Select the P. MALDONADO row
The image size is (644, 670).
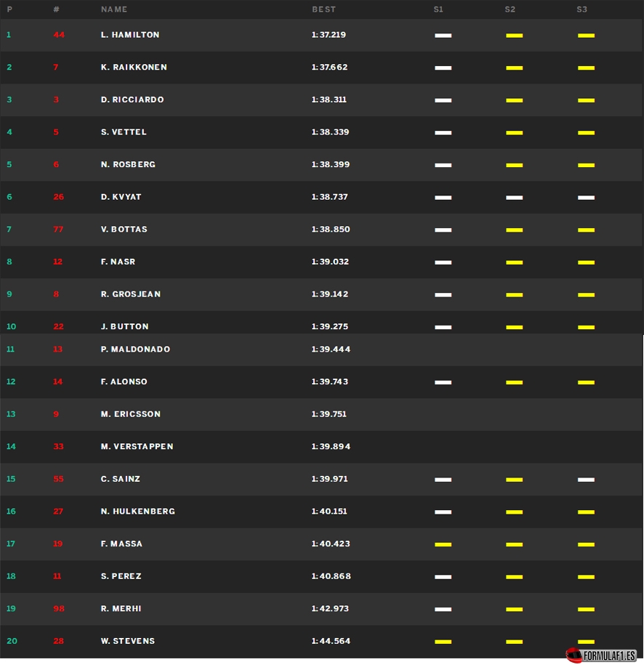[322, 350]
